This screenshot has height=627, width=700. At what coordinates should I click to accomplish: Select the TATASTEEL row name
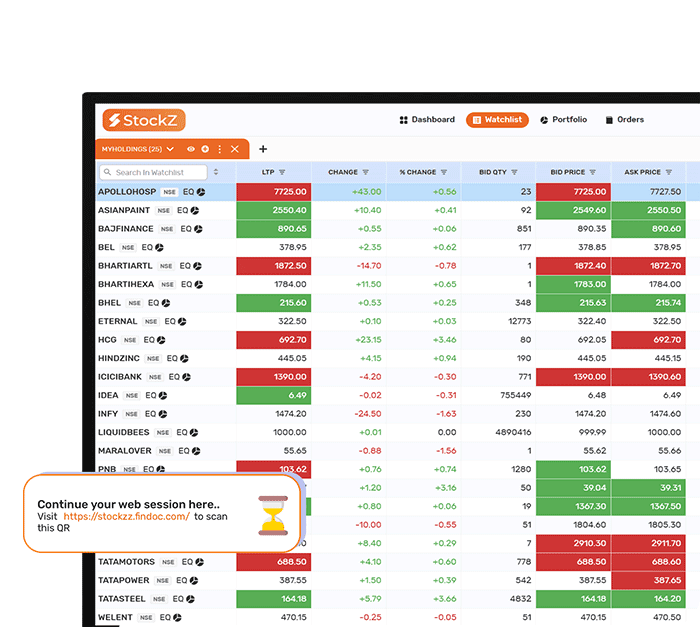tap(122, 599)
